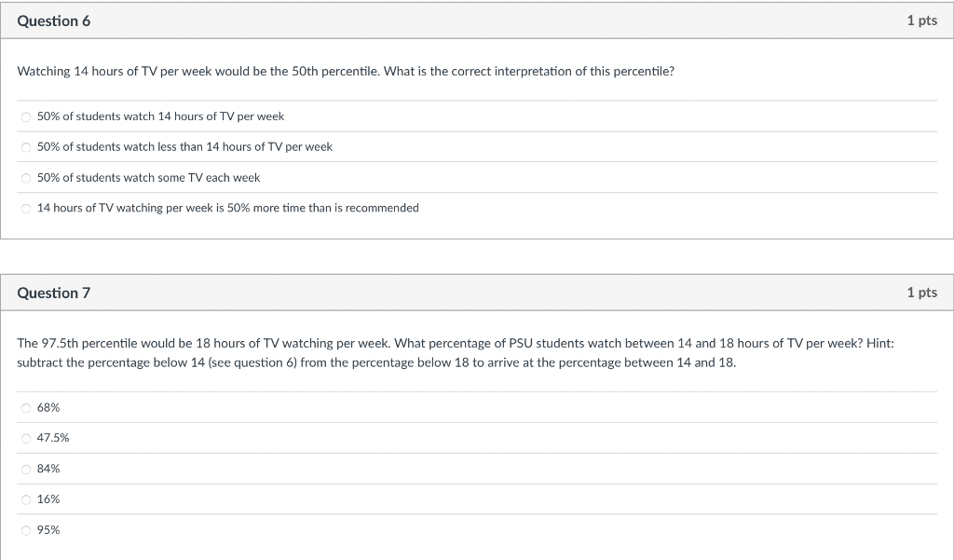Click the radio circle beside 68%
The height and width of the screenshot is (560, 954).
(26, 407)
